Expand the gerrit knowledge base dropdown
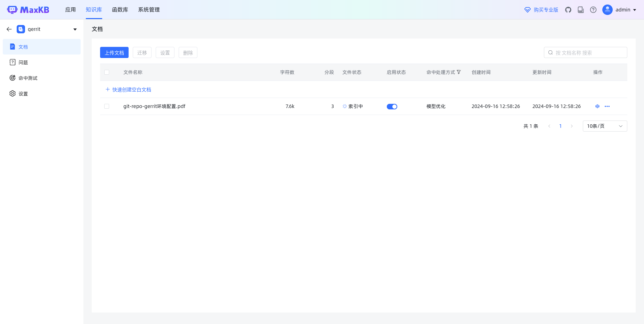 75,29
